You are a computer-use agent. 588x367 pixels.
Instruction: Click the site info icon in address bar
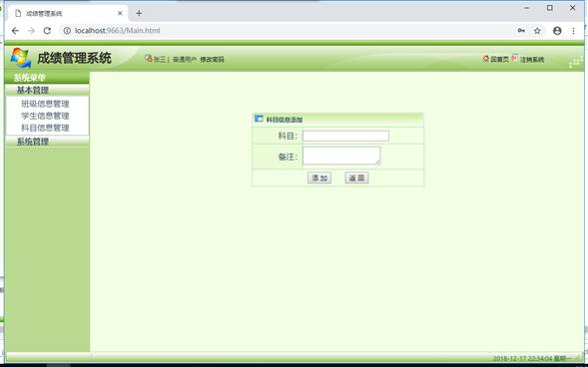click(x=67, y=31)
